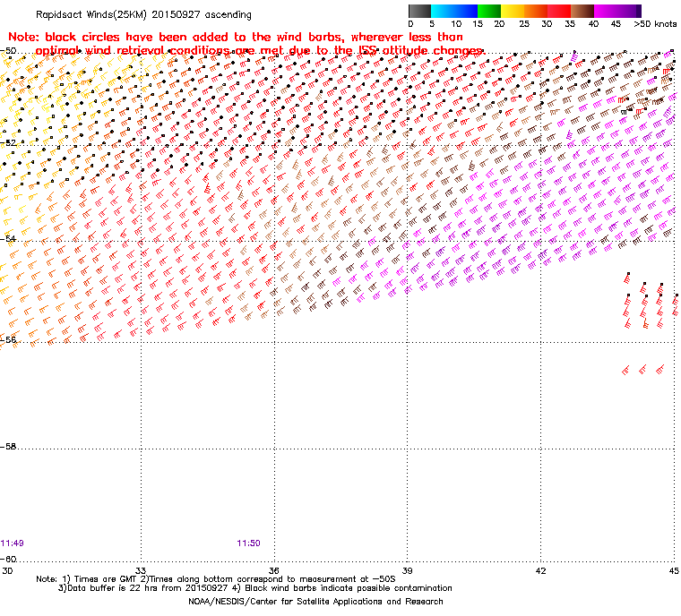Click the -52 latitude axis label

tap(8, 143)
